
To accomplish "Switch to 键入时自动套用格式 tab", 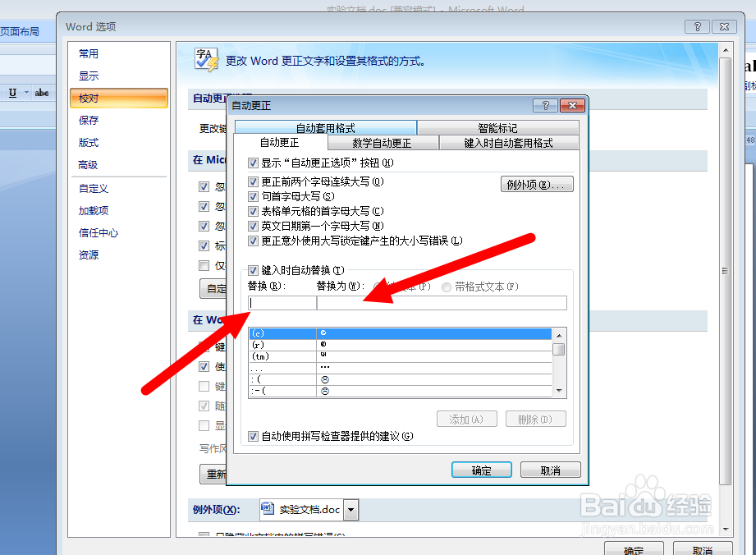I will point(508,143).
